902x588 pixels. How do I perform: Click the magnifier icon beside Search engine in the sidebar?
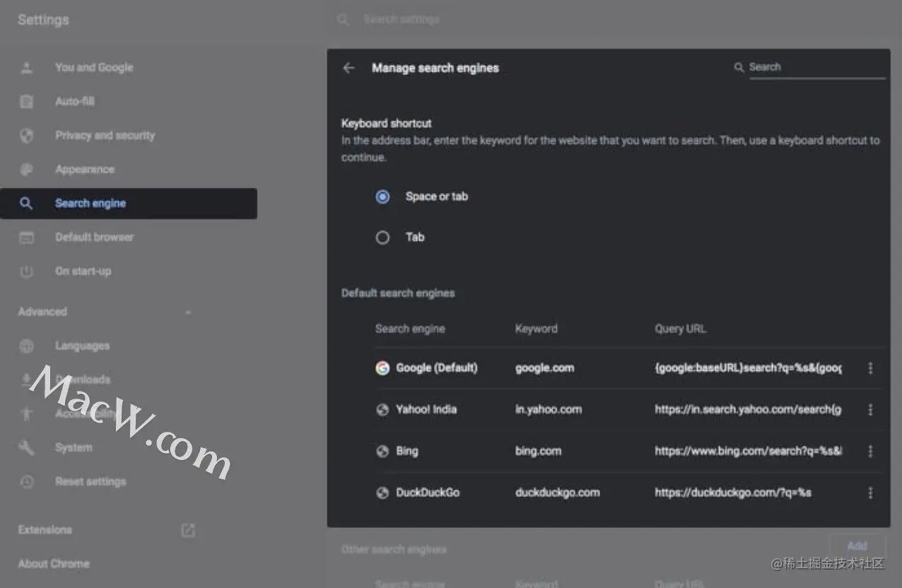pos(26,204)
